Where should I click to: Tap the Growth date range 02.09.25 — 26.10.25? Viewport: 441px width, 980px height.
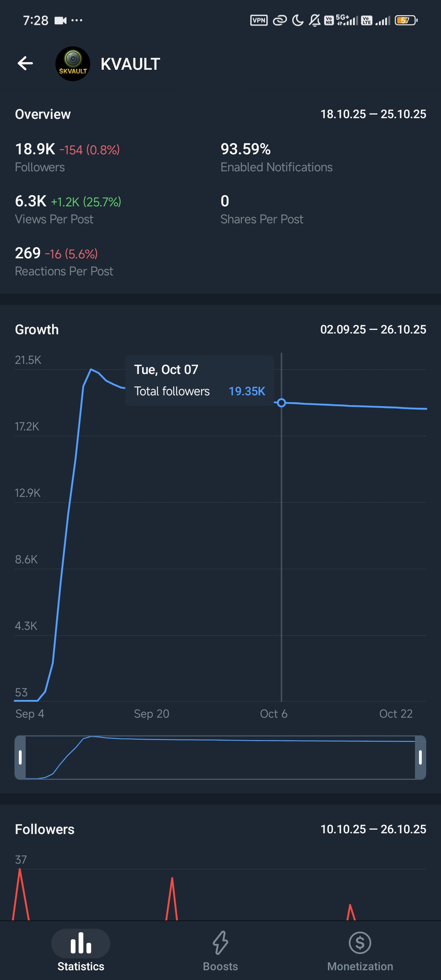pyautogui.click(x=373, y=330)
